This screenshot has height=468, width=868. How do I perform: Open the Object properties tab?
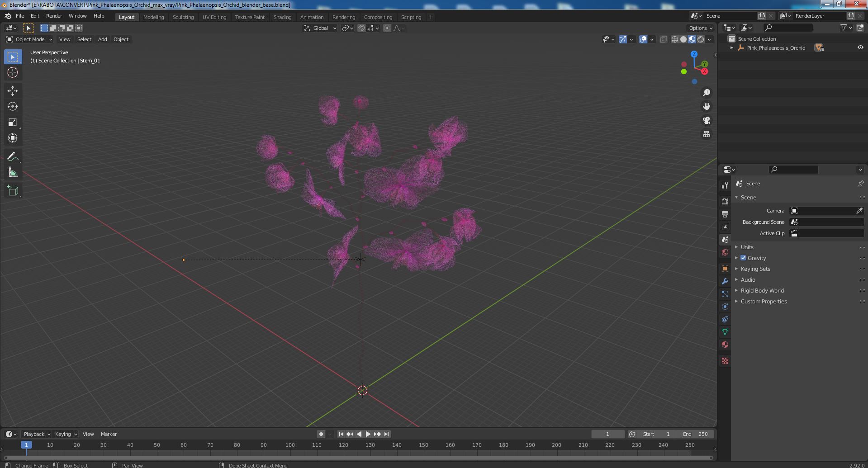725,269
